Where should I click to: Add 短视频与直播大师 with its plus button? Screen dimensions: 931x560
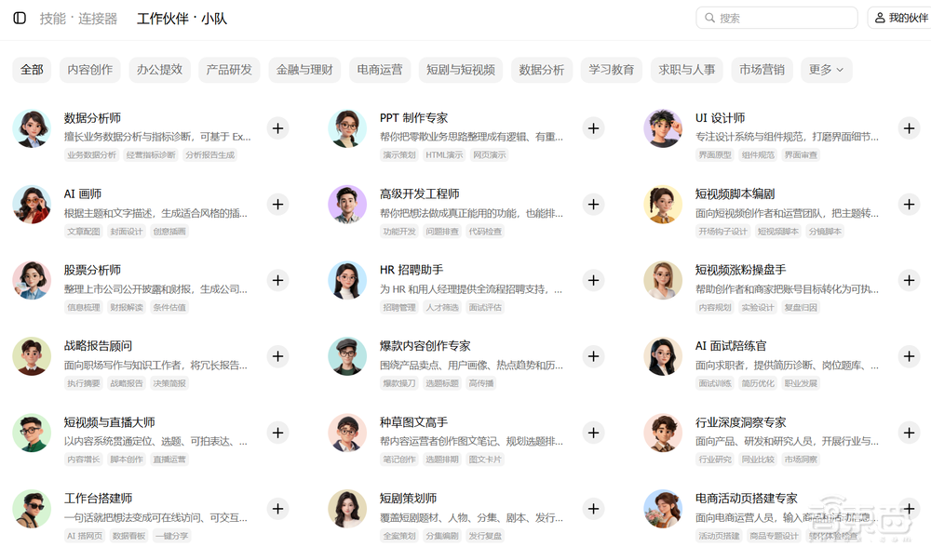tap(277, 433)
